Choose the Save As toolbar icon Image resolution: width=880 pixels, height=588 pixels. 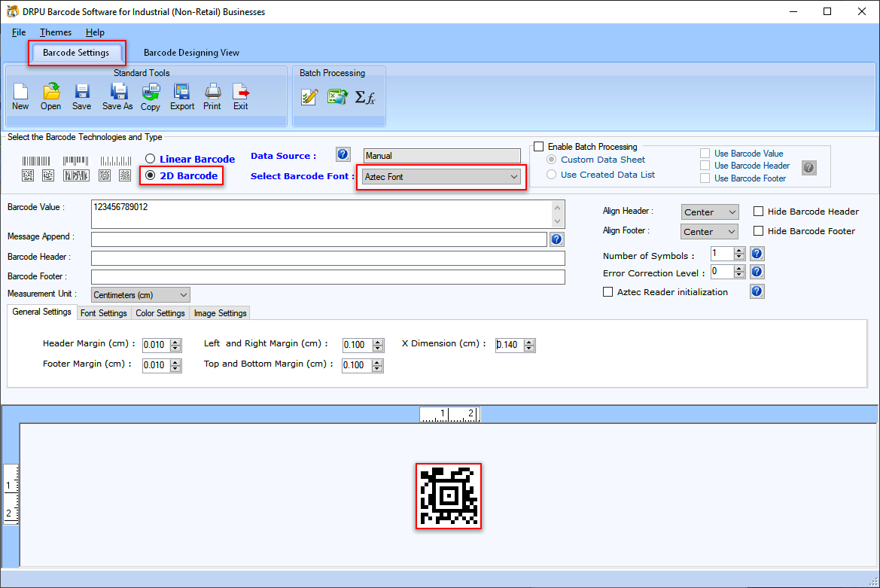coord(118,97)
